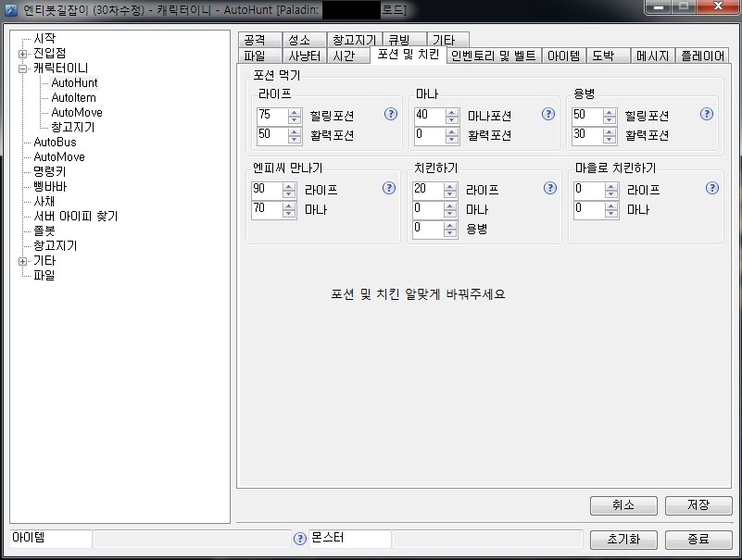Viewport: 742px width, 560px height.
Task: Select AutoItem in the tree
Action: (73, 98)
